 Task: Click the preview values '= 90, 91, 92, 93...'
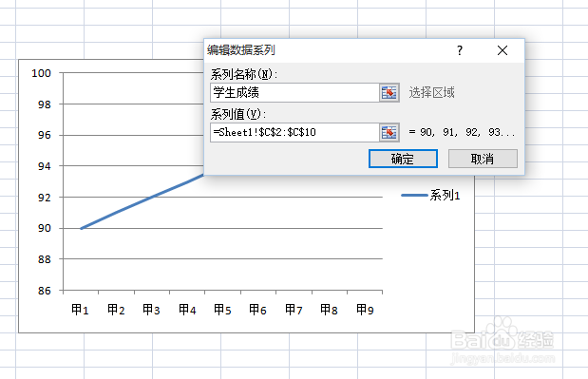(462, 132)
